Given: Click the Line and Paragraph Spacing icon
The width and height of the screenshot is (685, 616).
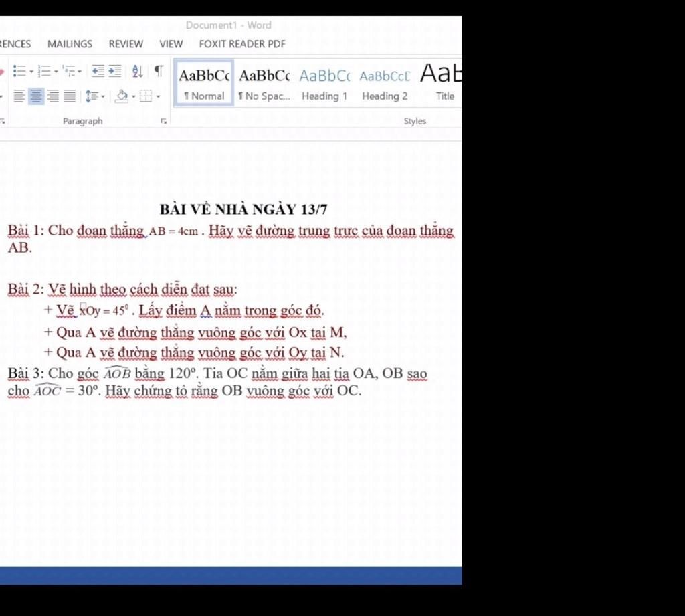Looking at the screenshot, I should pyautogui.click(x=91, y=96).
